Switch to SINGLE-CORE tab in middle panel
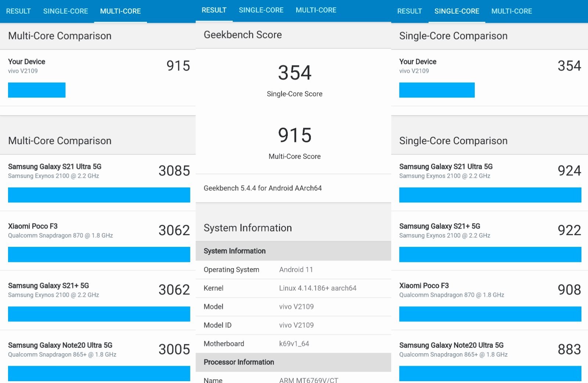Screen dimensions: 588x383 [261, 10]
